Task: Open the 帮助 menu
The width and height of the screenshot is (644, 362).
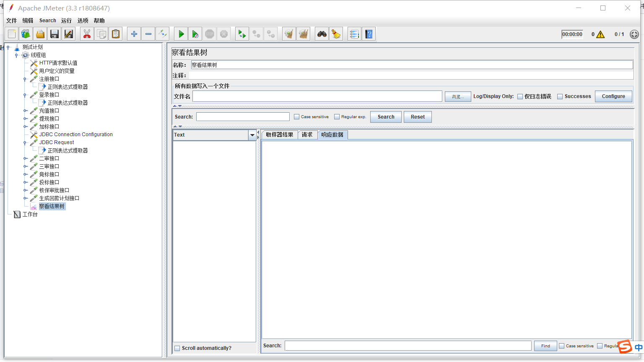Action: point(99,21)
